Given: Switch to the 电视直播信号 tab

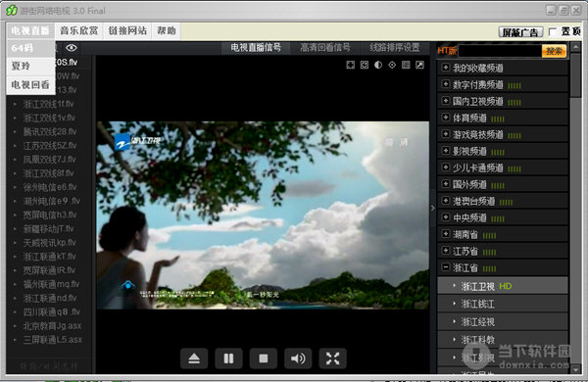Looking at the screenshot, I should 256,48.
